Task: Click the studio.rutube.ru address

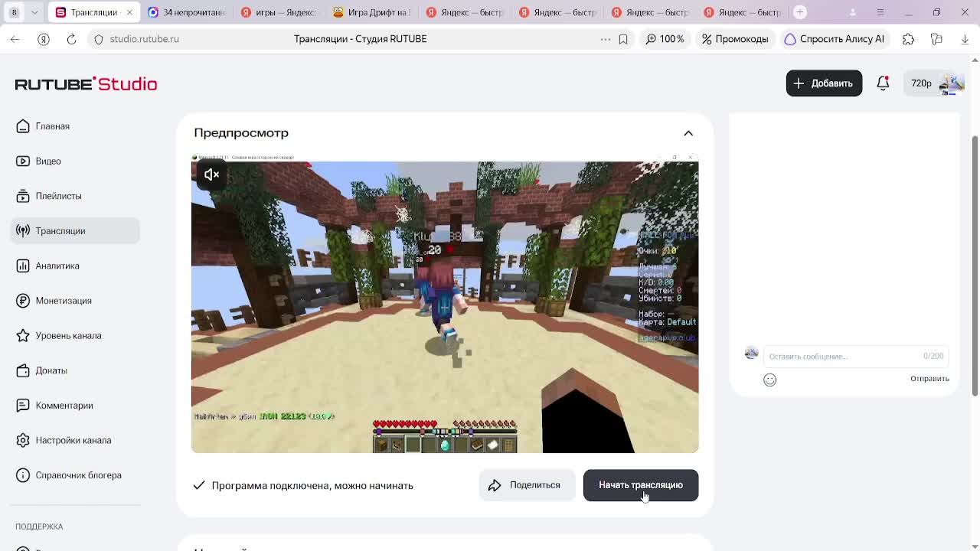Action: tap(144, 39)
